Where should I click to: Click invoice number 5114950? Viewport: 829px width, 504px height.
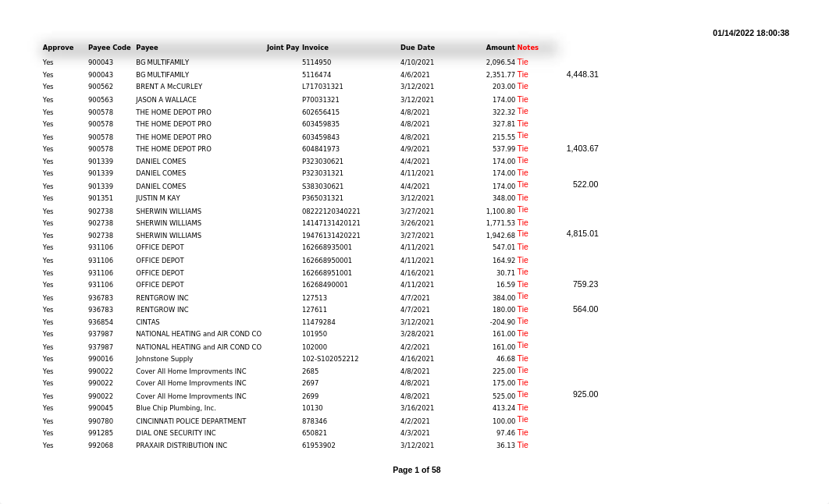(316, 62)
